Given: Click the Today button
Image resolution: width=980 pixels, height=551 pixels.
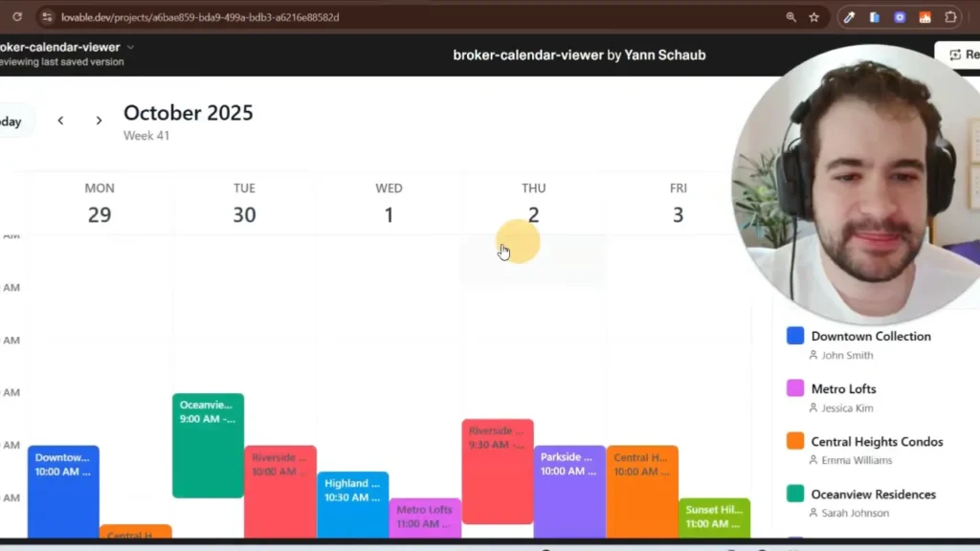Looking at the screenshot, I should [12, 121].
